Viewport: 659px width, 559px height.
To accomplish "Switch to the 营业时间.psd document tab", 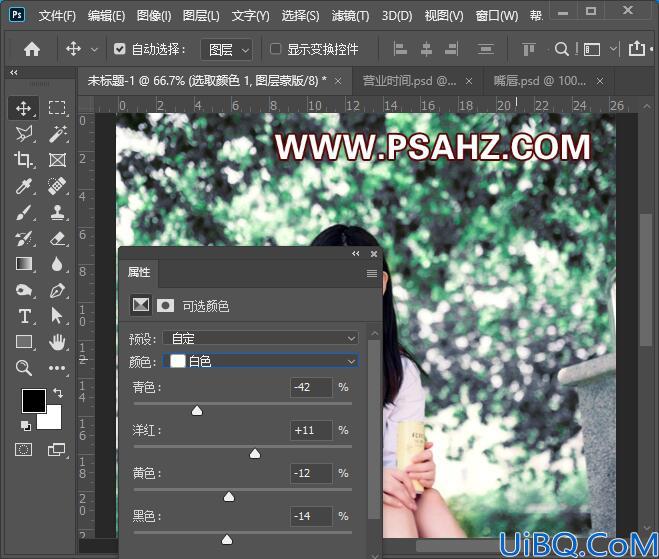I will pos(409,81).
